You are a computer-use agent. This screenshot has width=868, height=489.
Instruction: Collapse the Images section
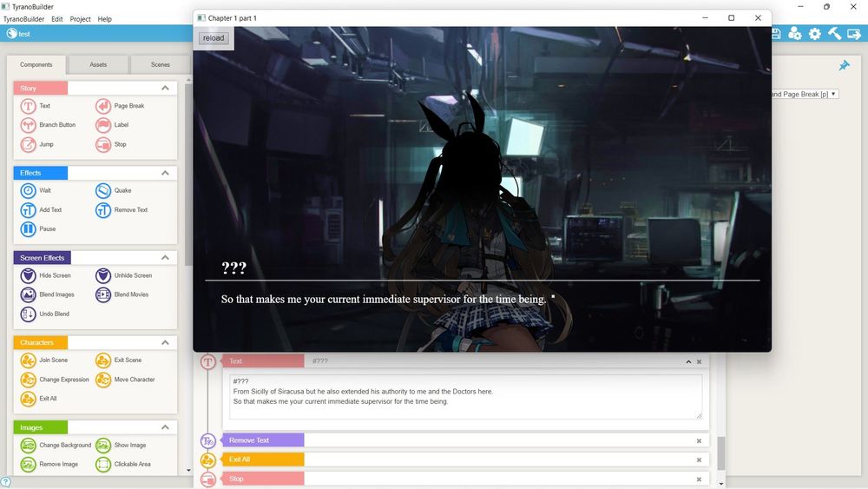(x=165, y=427)
